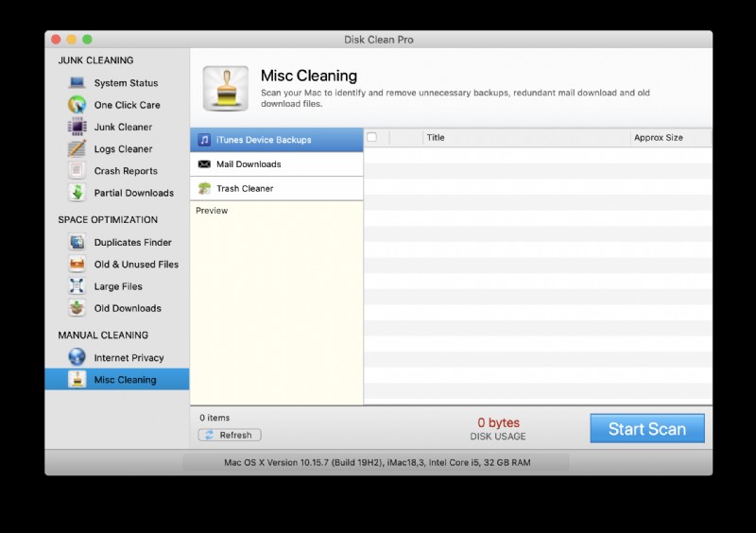Click the iTunes music note icon
This screenshot has height=533, width=756.
coord(204,140)
